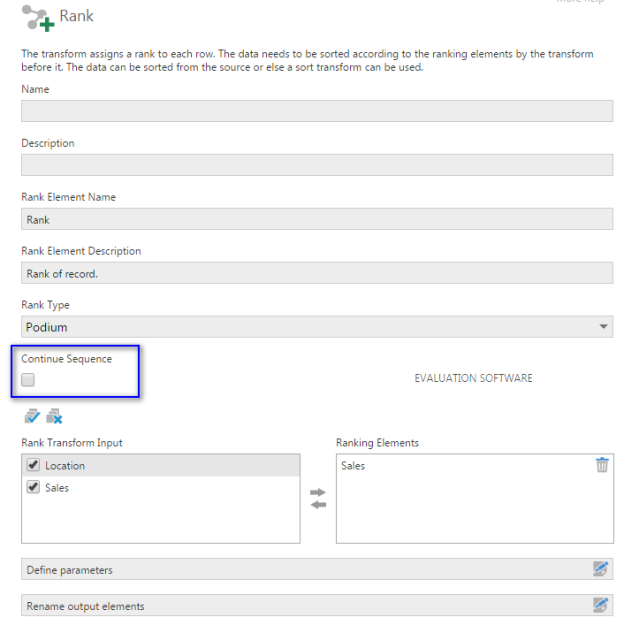
Task: Click right arrow to add ranking element
Action: tap(318, 492)
